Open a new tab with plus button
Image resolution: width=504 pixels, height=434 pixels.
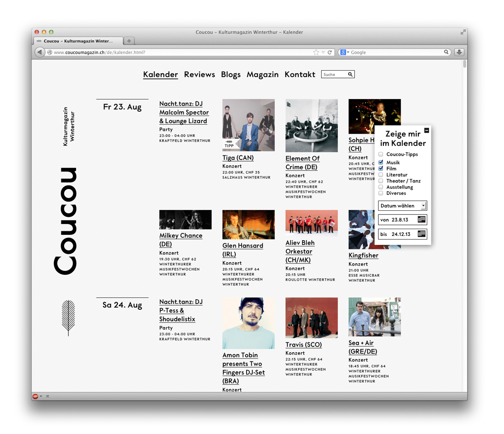[129, 41]
